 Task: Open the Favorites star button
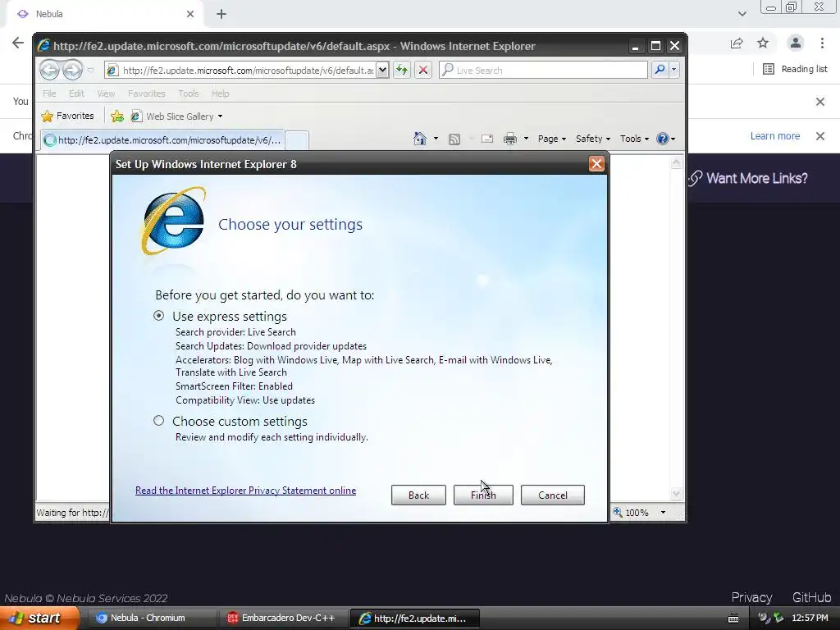67,116
